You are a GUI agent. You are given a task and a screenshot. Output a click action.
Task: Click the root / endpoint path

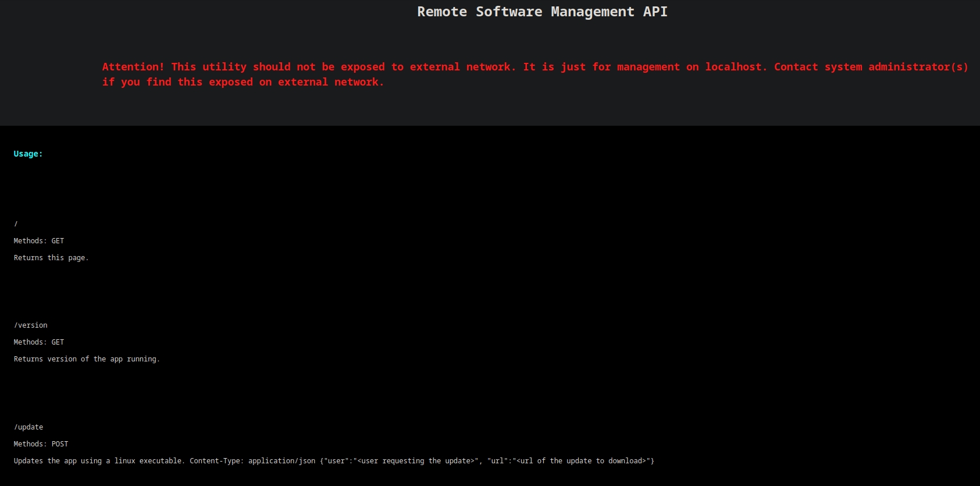[16, 224]
